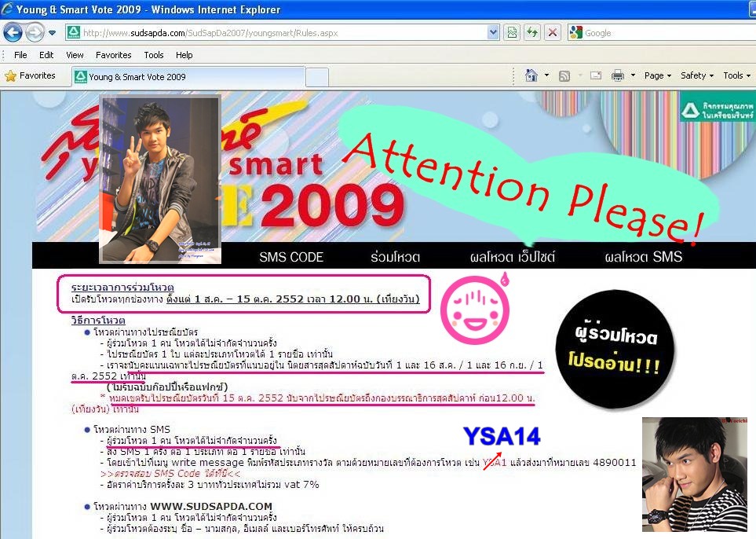
Task: Click the Read Mail envelope icon
Action: 596,75
